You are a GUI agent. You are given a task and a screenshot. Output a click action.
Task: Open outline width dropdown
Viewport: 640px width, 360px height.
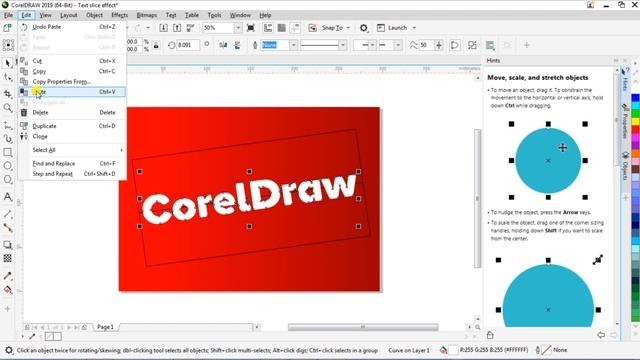(293, 45)
